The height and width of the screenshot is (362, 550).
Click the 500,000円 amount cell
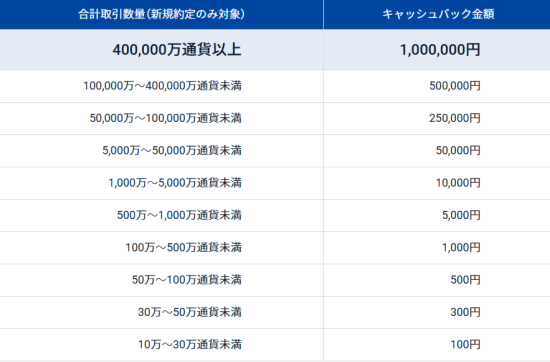(437, 86)
